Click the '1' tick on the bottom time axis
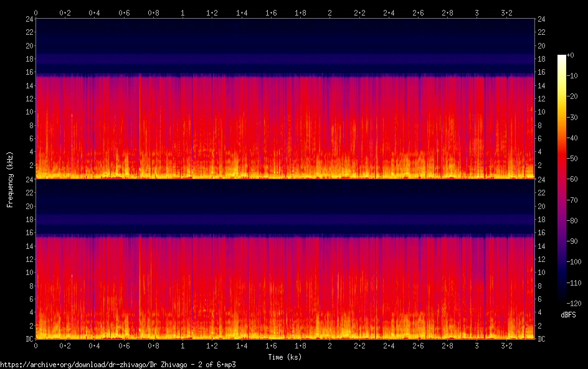The width and height of the screenshot is (588, 369). (183, 345)
